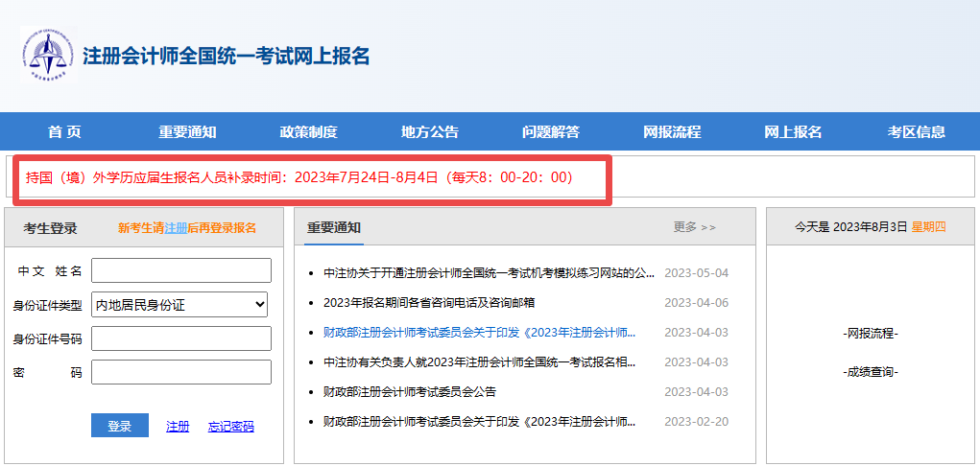Expand the 身份证件类型 dropdown
Image resolution: width=980 pixels, height=466 pixels.
tap(179, 305)
